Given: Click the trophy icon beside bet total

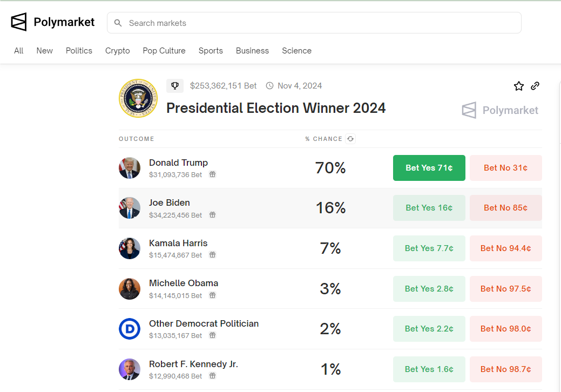Looking at the screenshot, I should pyautogui.click(x=175, y=86).
